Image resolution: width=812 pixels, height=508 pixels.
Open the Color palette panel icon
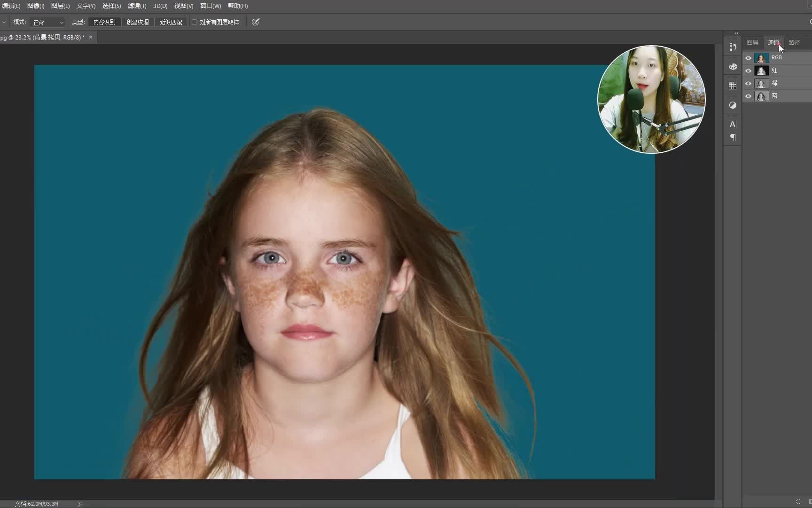click(x=733, y=67)
